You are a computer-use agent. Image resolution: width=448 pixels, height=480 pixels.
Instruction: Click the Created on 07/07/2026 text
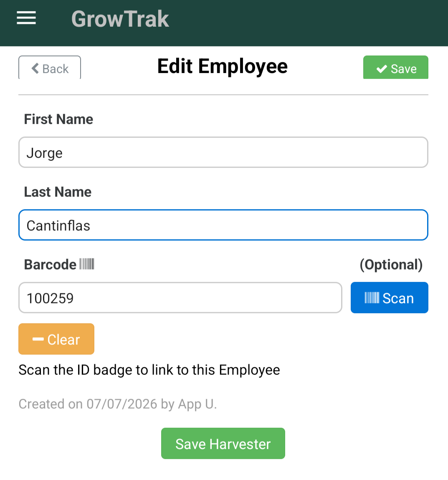[118, 404]
